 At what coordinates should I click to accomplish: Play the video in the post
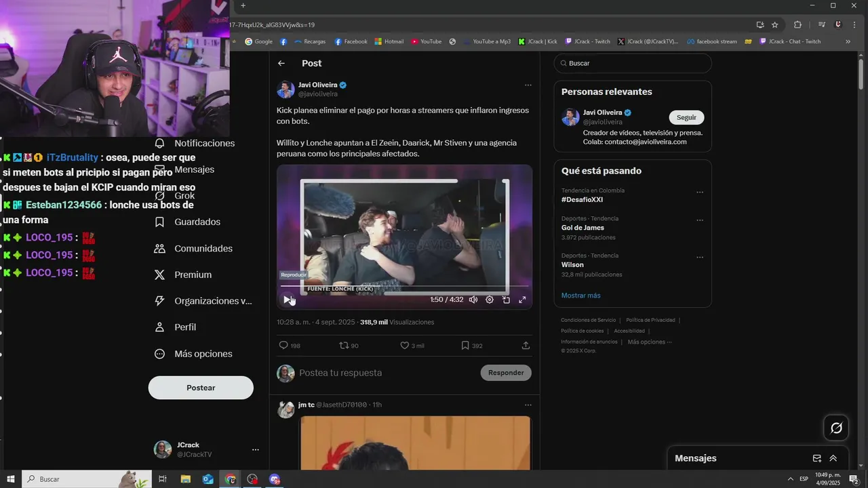pyautogui.click(x=287, y=300)
